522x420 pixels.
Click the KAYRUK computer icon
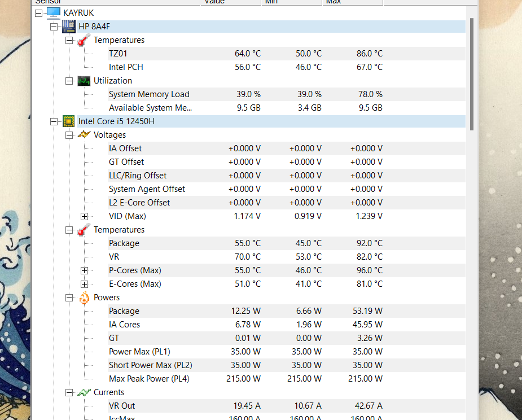[53, 12]
